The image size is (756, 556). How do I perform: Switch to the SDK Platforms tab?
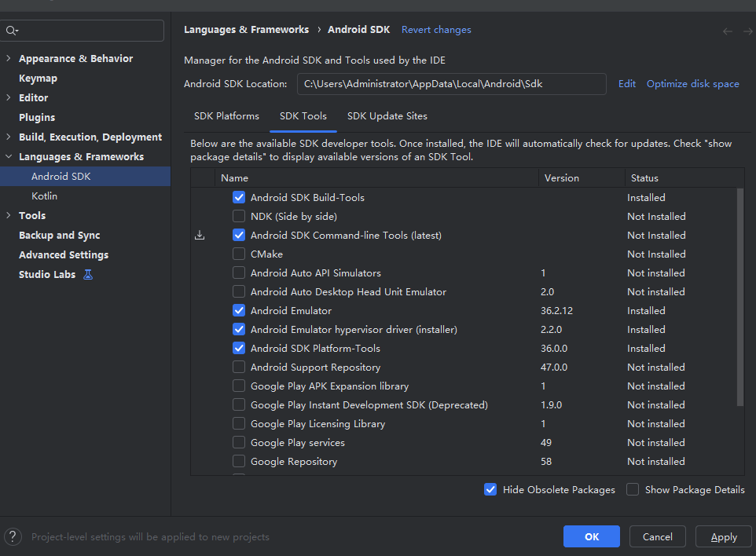(226, 115)
